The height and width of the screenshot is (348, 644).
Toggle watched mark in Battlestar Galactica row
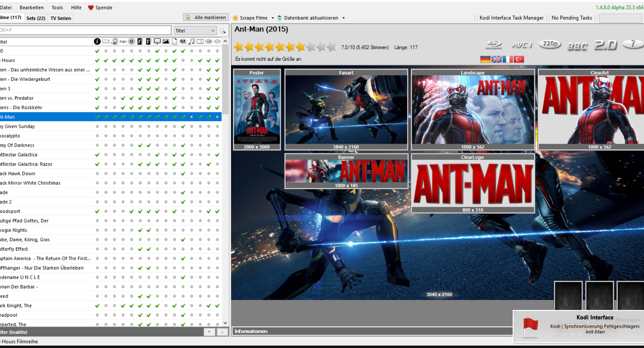[x=217, y=155]
